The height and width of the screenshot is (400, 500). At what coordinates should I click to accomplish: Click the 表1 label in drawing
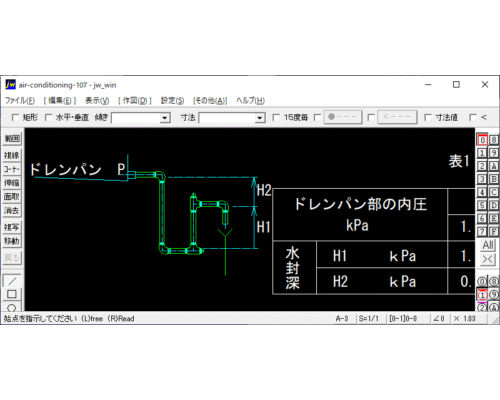click(459, 161)
